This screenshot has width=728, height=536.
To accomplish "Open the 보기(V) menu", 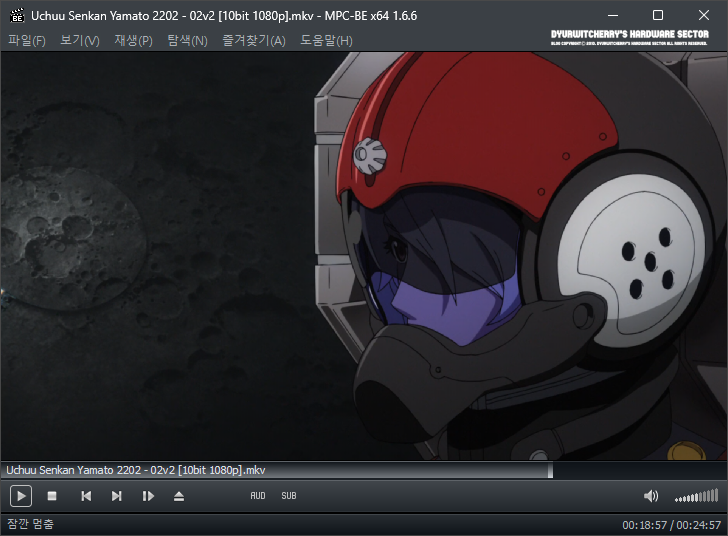I will click(x=80, y=40).
